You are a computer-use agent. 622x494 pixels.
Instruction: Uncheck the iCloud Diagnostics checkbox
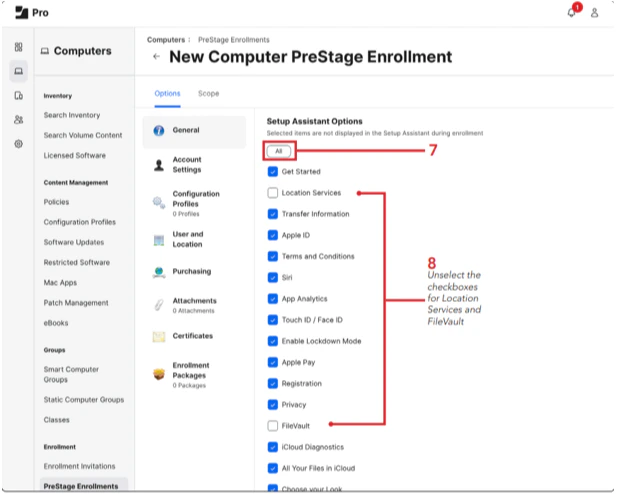pos(273,447)
